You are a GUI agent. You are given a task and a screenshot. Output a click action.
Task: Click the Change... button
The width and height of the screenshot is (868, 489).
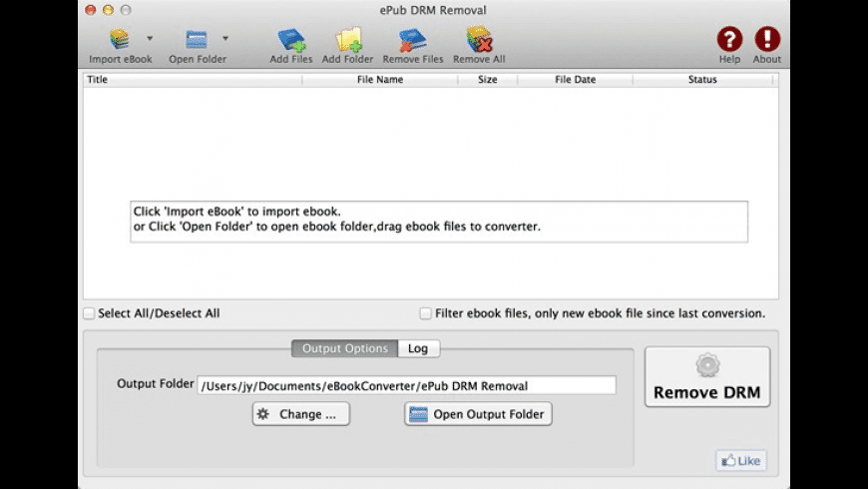pyautogui.click(x=300, y=414)
